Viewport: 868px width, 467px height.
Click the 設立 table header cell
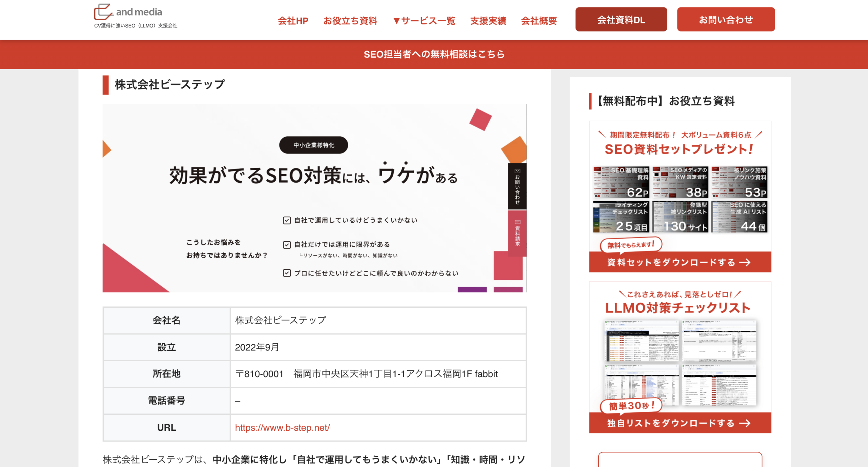click(x=166, y=347)
